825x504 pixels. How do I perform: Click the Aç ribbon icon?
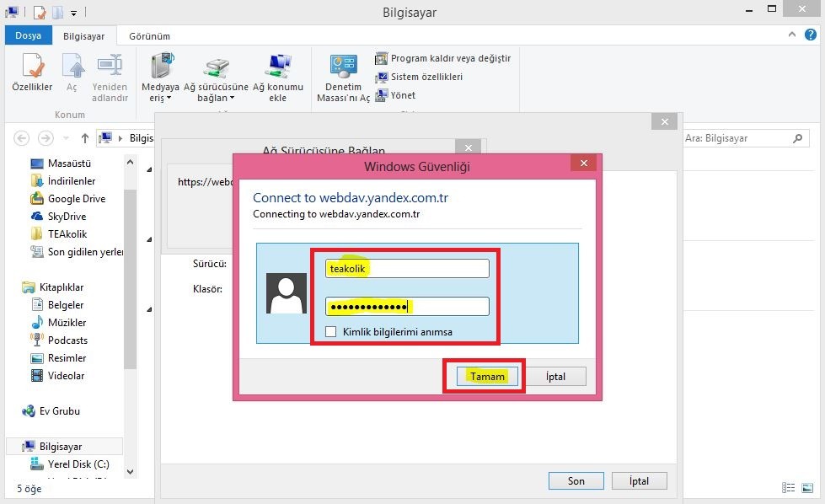coord(72,72)
